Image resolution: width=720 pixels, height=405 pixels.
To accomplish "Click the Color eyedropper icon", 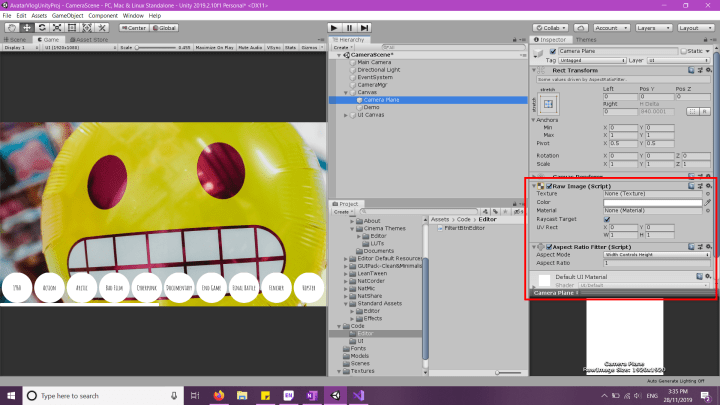I will click(709, 202).
